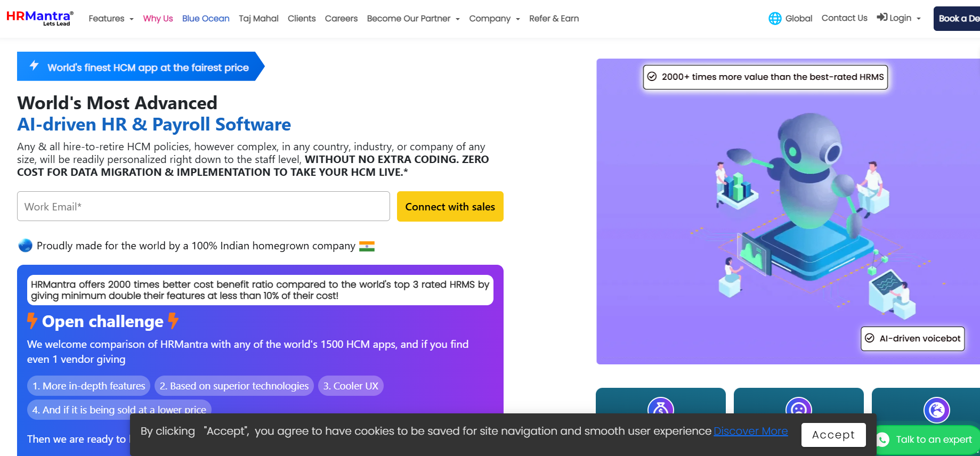The height and width of the screenshot is (456, 980).
Task: Open the Why Us page
Action: (x=158, y=19)
